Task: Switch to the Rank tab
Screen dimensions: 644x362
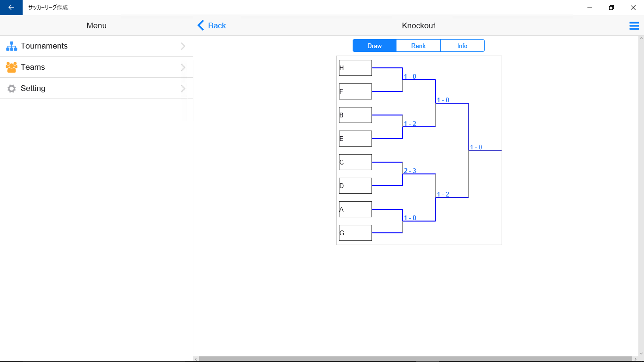Action: coord(418,46)
